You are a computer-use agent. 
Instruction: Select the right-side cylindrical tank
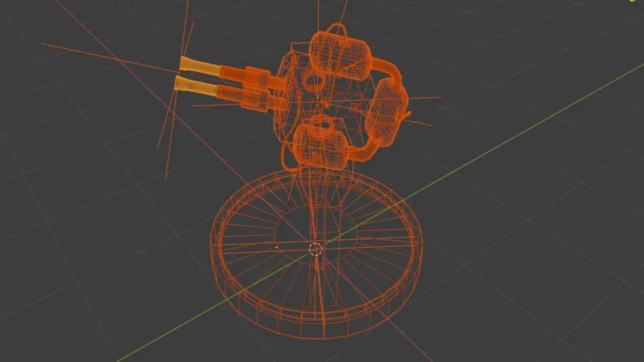(x=386, y=112)
